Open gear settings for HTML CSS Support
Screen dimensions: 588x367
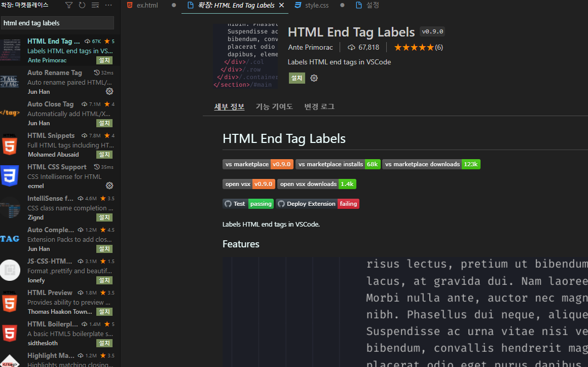(109, 186)
